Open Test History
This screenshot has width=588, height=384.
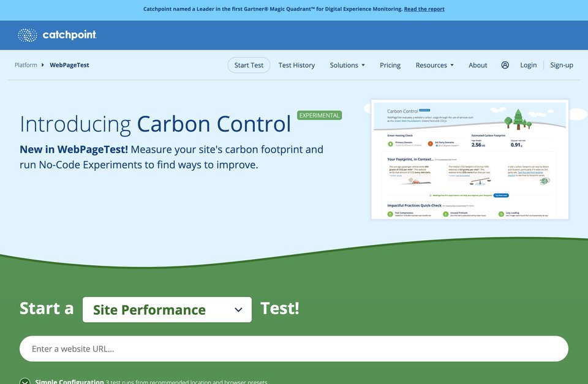click(x=296, y=65)
